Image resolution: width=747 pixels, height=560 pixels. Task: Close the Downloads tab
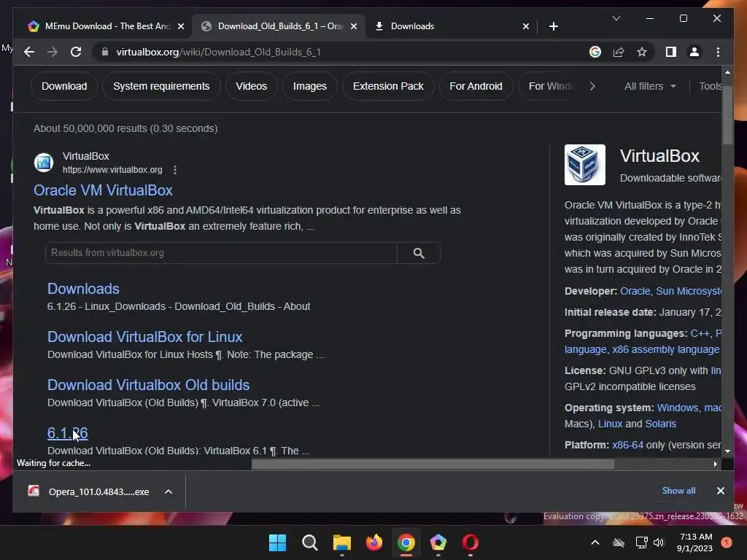(525, 26)
